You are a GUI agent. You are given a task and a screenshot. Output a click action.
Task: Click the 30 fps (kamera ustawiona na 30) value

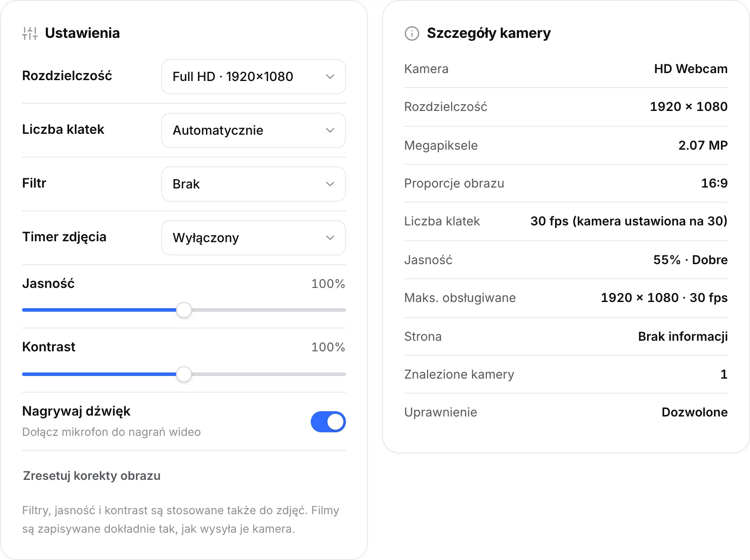[x=629, y=221]
